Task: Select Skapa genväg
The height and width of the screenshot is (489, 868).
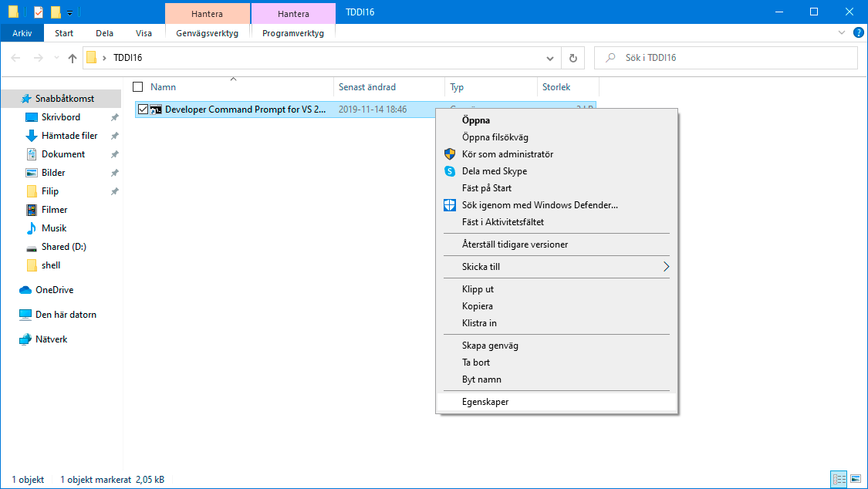Action: pyautogui.click(x=556, y=346)
